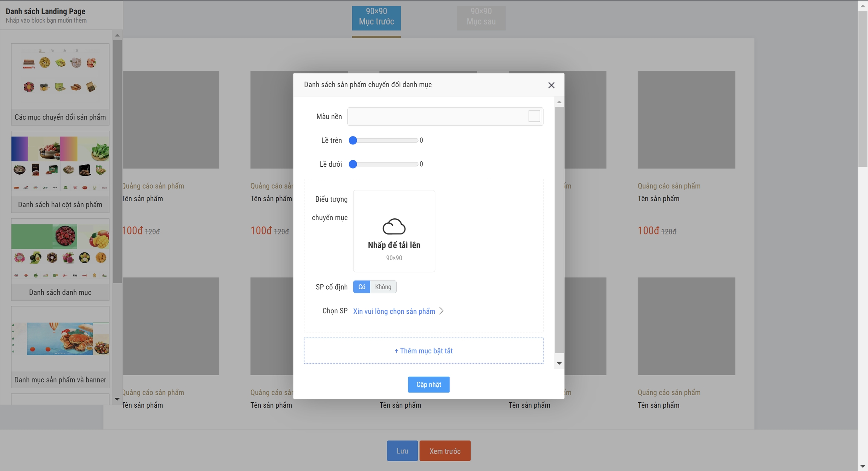Click the Xem trước button
The height and width of the screenshot is (471, 868).
coord(445,451)
